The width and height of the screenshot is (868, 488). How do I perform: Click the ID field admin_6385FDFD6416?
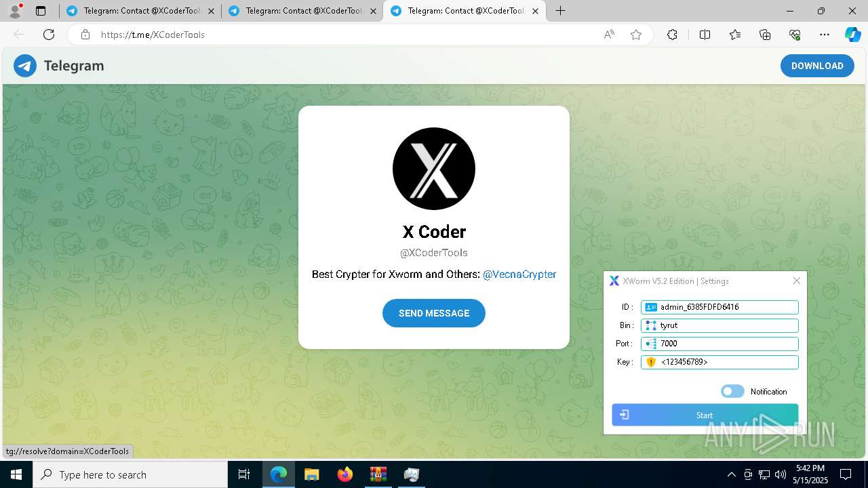click(x=719, y=307)
